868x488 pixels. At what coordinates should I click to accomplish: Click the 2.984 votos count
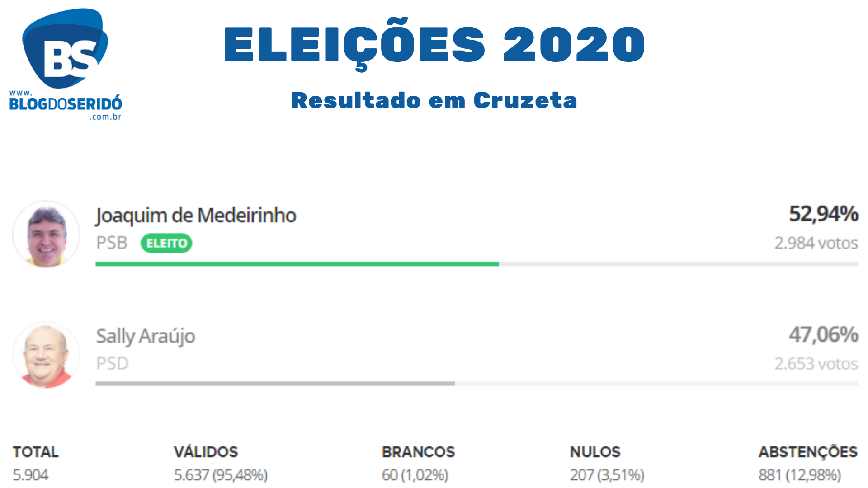pos(816,243)
